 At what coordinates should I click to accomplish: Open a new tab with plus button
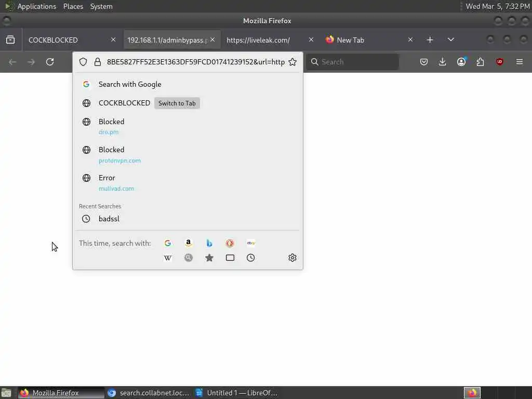click(430, 39)
